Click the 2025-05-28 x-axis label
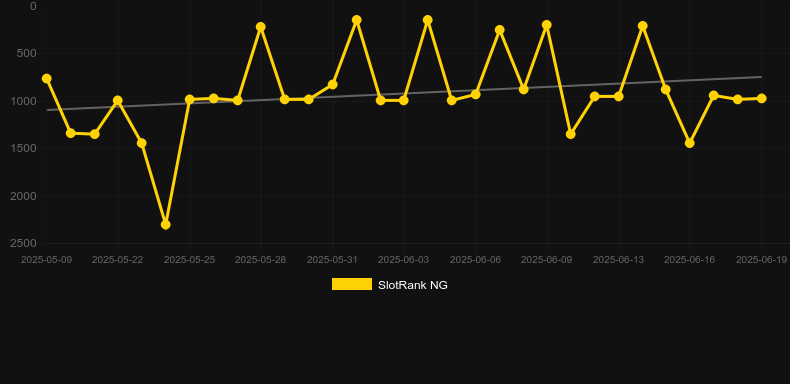 tap(261, 260)
